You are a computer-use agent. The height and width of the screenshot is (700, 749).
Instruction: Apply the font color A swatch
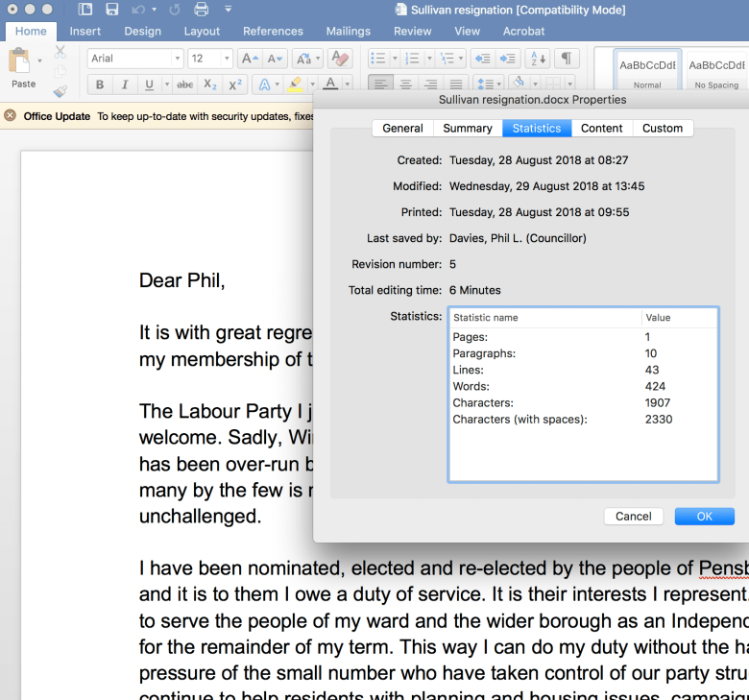(x=330, y=84)
